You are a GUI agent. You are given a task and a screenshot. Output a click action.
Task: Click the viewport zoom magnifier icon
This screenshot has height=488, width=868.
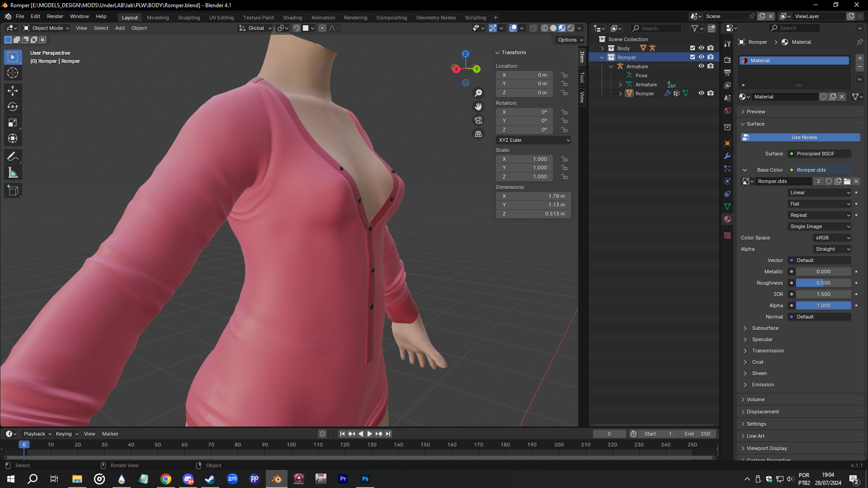[478, 93]
